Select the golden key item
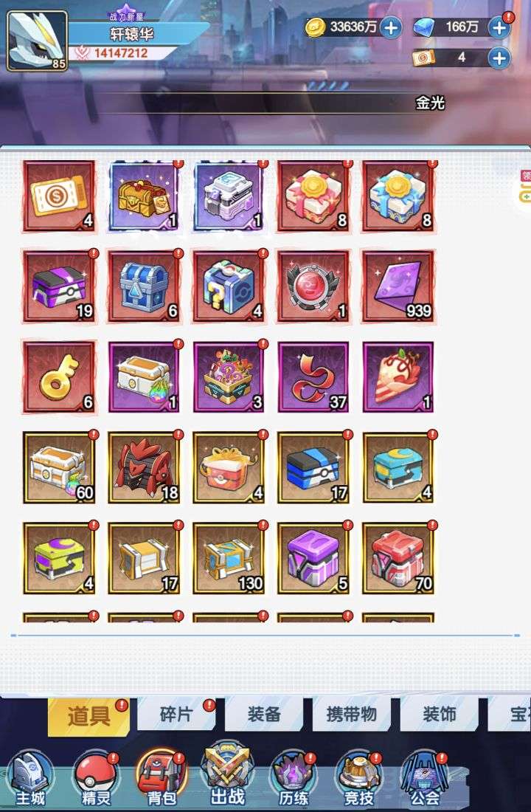This screenshot has height=812, width=531. click(60, 377)
